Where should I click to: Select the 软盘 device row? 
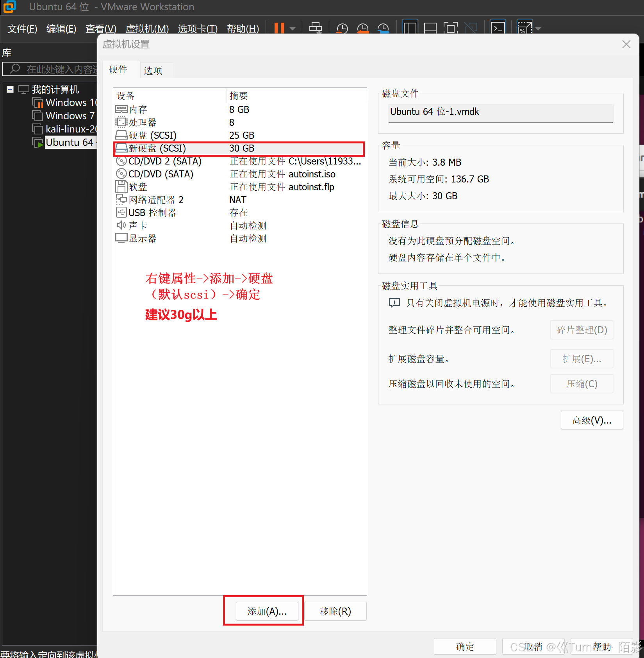pyautogui.click(x=239, y=187)
